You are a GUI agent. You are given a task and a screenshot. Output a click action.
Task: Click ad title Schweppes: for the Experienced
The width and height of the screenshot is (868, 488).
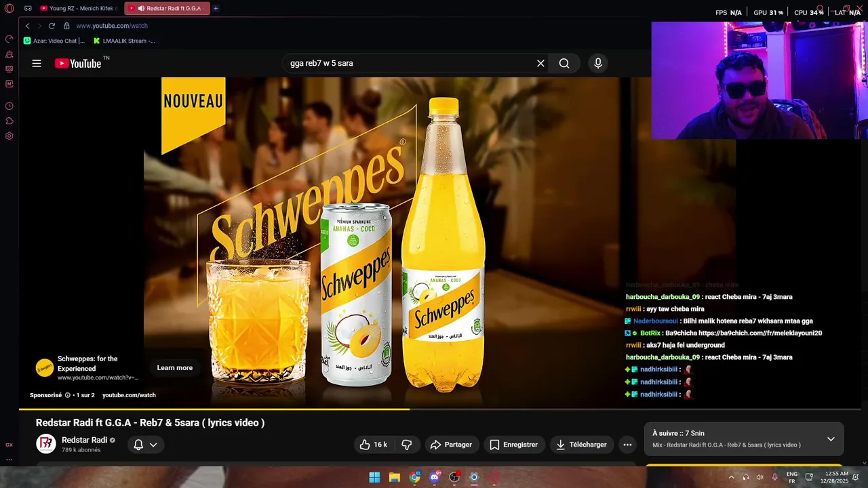(87, 363)
